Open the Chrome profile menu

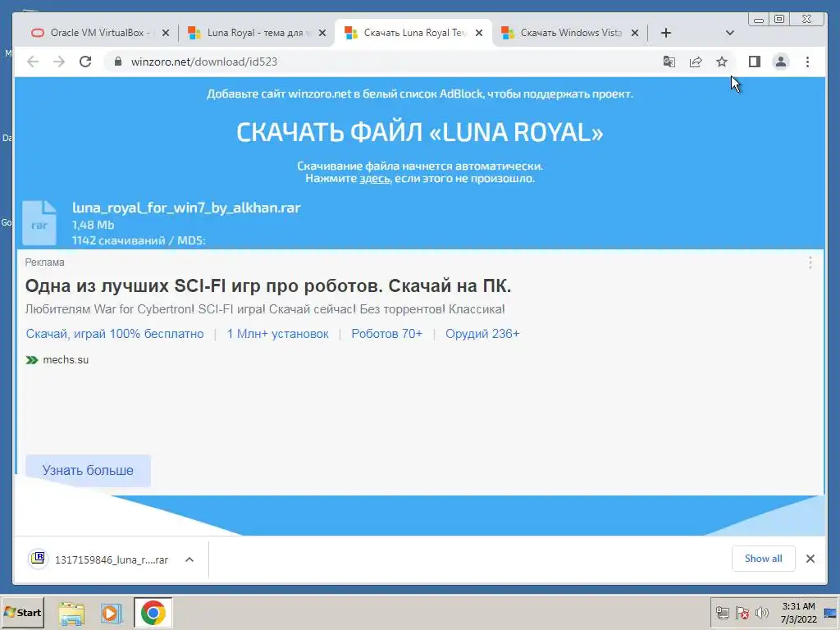pos(781,62)
